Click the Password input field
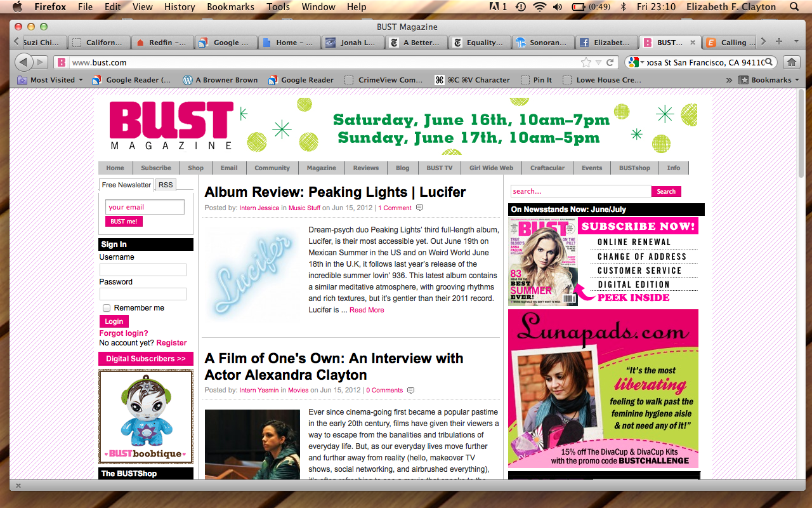This screenshot has width=812, height=508. (143, 294)
